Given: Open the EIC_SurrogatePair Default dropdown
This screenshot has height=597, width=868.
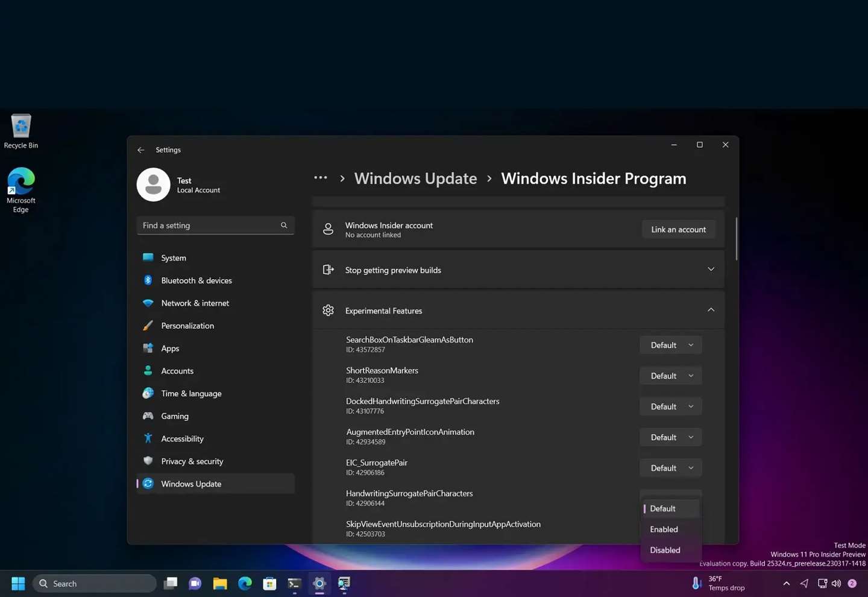Looking at the screenshot, I should (x=670, y=467).
